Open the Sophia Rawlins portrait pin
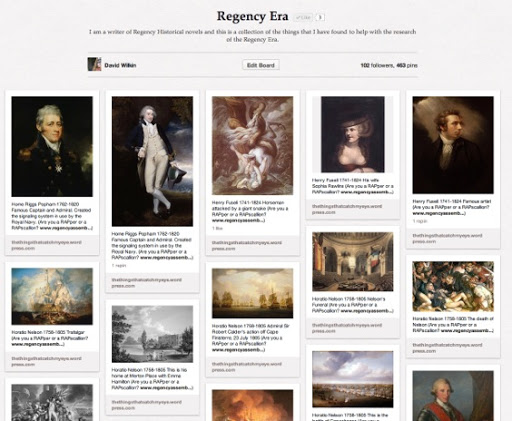Screen dimensions: 512x421 (x=353, y=134)
